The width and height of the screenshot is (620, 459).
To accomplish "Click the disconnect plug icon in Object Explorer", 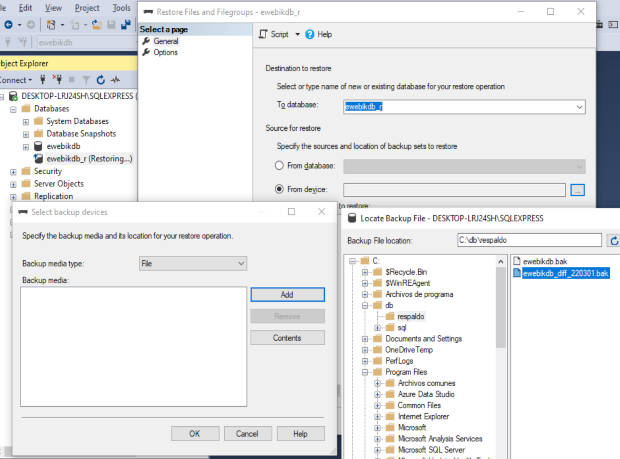I will (x=58, y=80).
